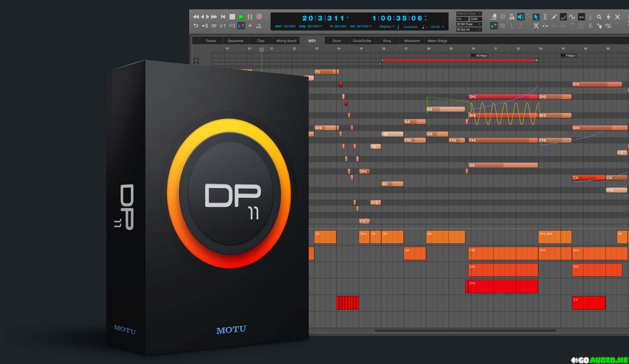Pause playback with the Pause button

point(250,17)
